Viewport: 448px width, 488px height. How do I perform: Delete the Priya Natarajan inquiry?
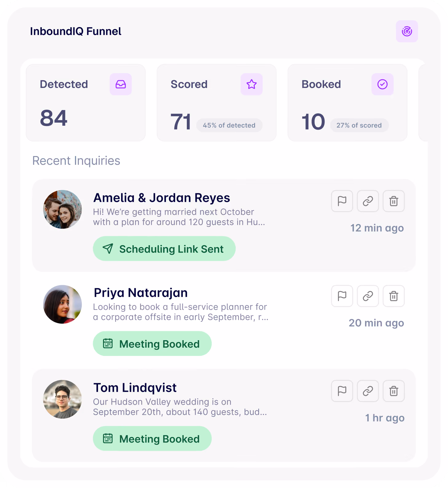(x=394, y=296)
